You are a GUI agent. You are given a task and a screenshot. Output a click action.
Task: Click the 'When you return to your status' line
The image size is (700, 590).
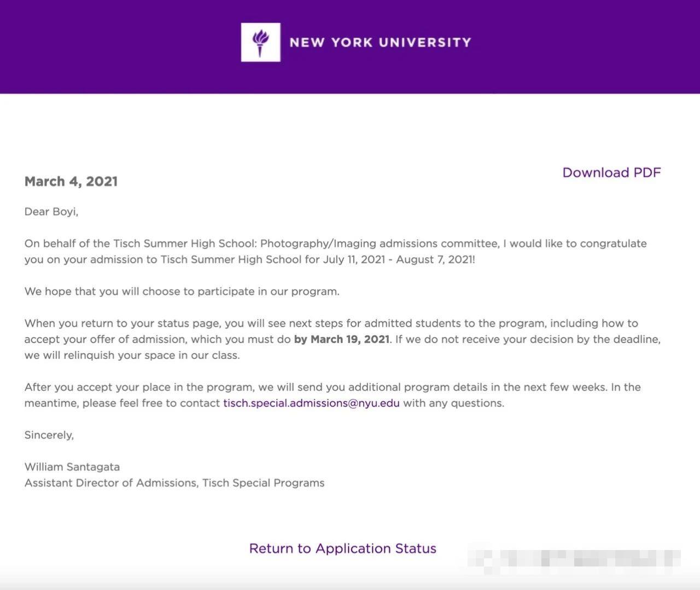[331, 323]
